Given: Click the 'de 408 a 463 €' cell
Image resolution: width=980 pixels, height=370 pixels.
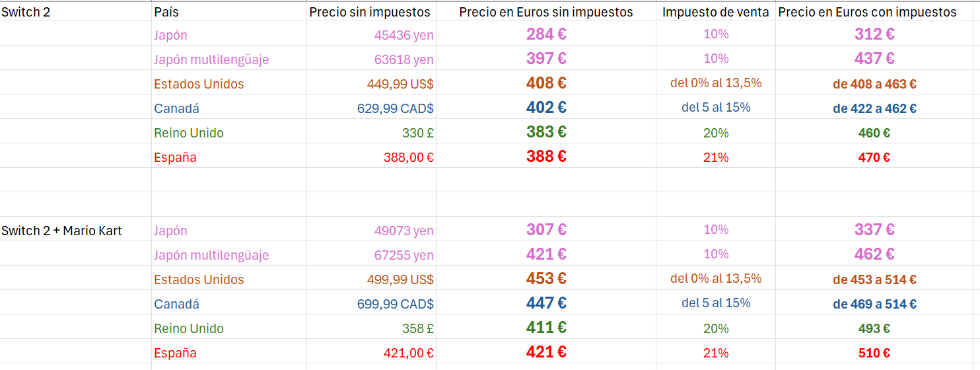Looking at the screenshot, I should click(x=874, y=84).
